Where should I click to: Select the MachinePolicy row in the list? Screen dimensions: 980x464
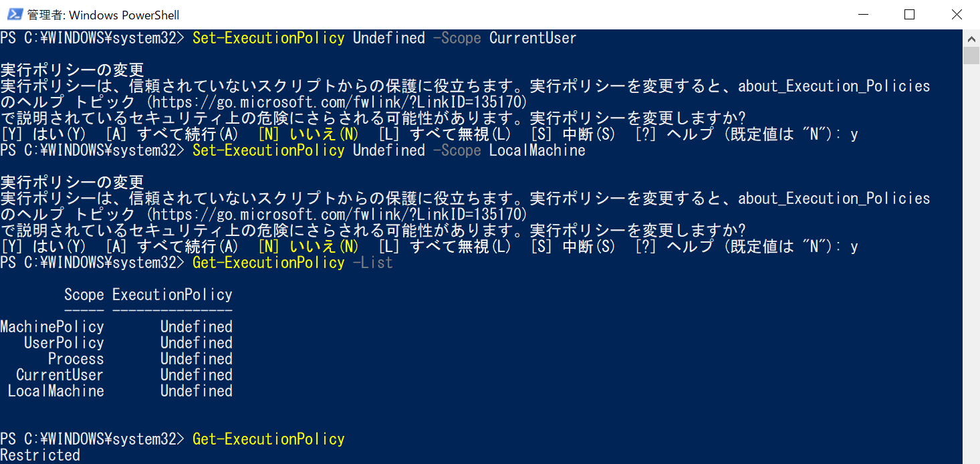point(52,327)
